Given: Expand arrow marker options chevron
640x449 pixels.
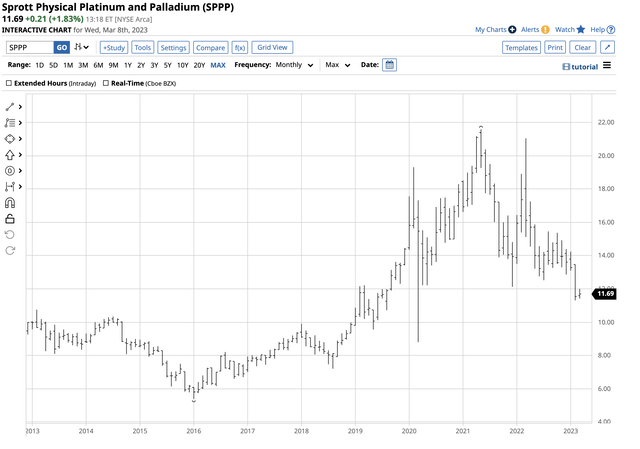Looking at the screenshot, I should coord(20,155).
